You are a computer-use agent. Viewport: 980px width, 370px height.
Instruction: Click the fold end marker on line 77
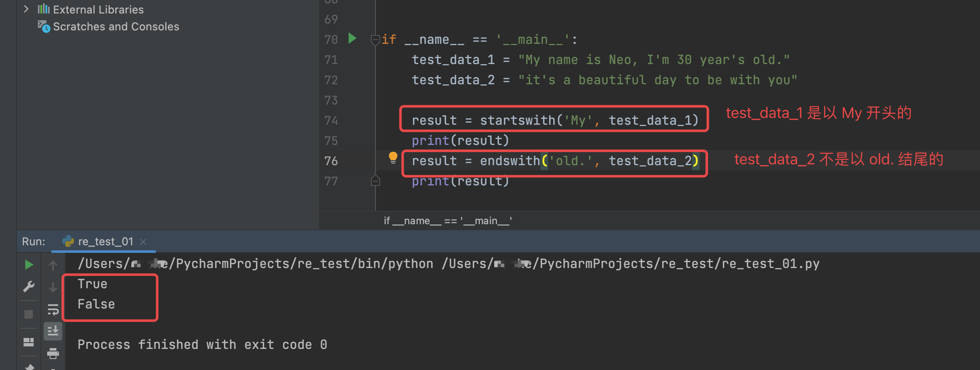click(x=375, y=181)
